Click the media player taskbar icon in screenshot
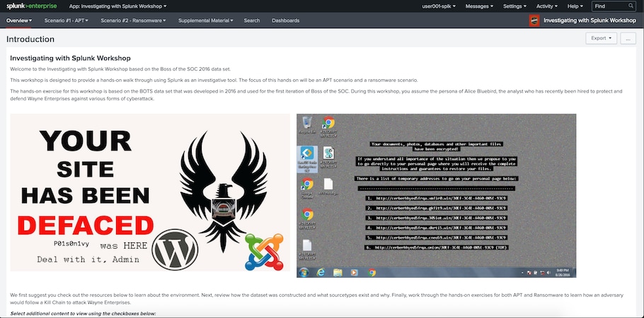 [355, 273]
